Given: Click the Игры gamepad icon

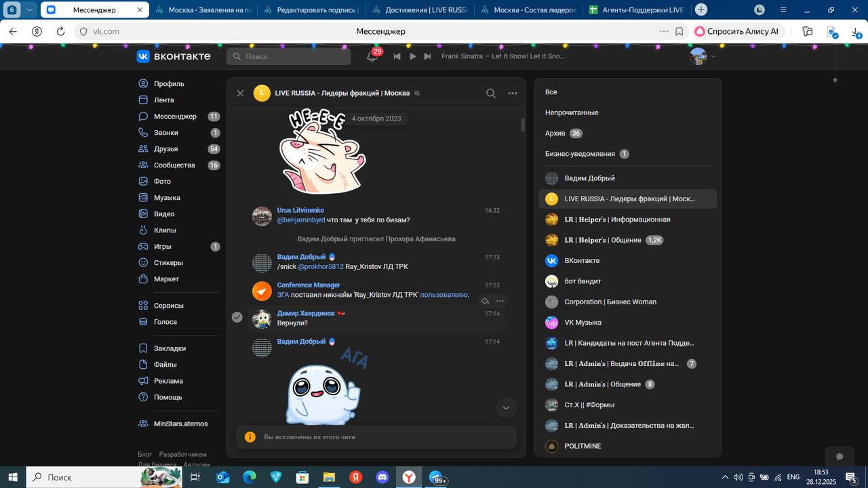Looking at the screenshot, I should 143,247.
